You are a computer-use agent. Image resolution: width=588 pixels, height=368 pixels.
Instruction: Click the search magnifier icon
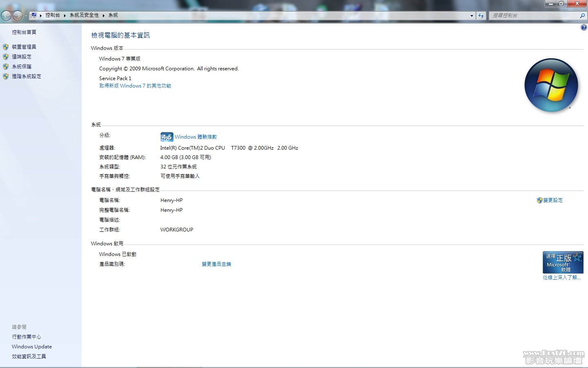click(582, 16)
